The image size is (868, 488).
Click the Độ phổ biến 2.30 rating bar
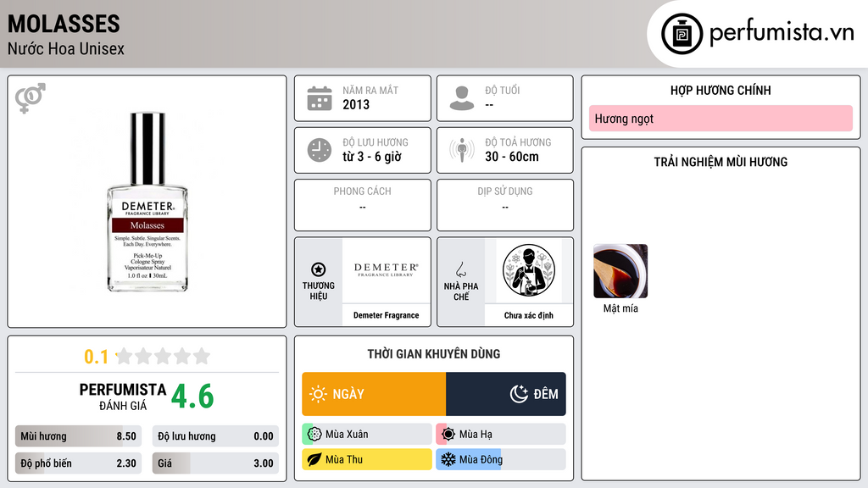[x=78, y=463]
